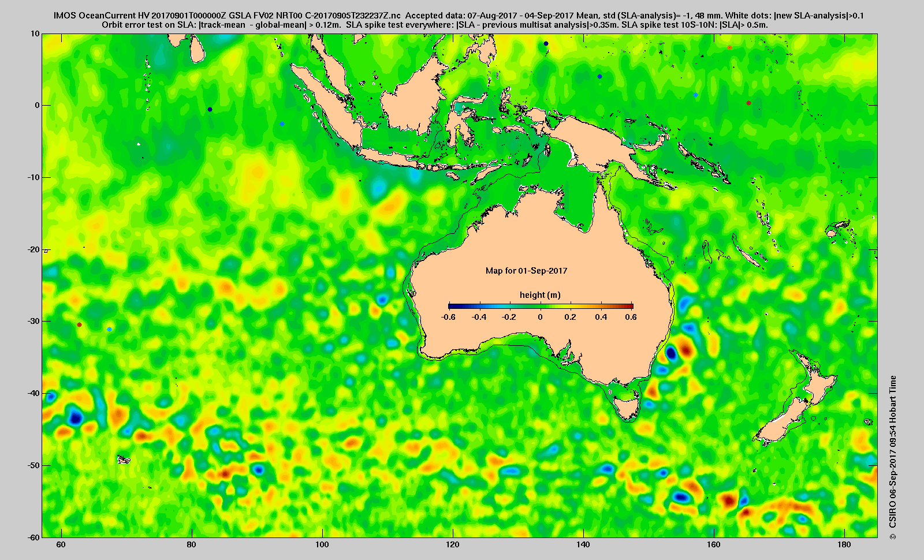This screenshot has height=560, width=924.
Task: Click the longitude 120 axis label
Action: point(452,544)
